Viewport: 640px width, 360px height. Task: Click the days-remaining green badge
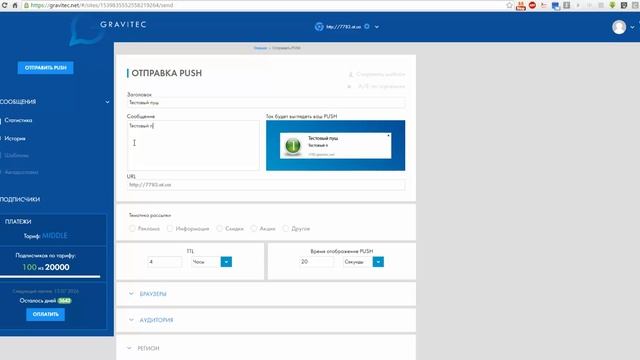point(64,301)
